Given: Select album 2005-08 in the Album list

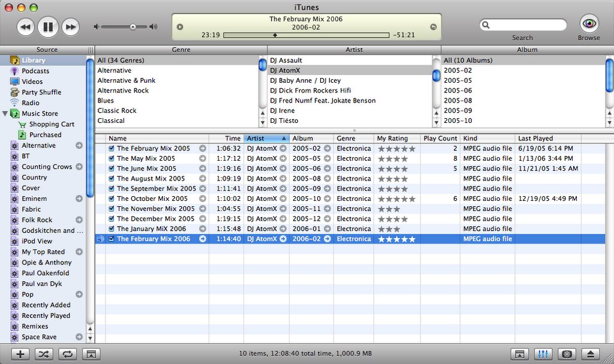Looking at the screenshot, I should (523, 100).
